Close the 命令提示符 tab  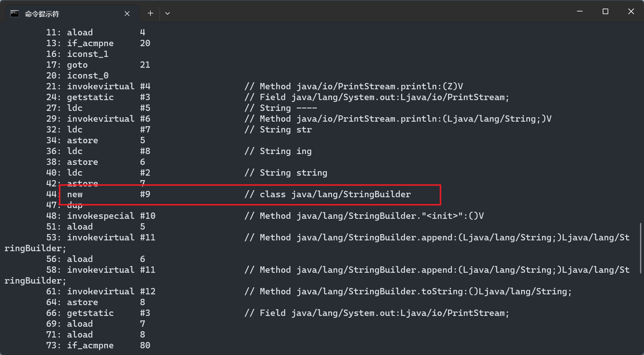tap(127, 14)
